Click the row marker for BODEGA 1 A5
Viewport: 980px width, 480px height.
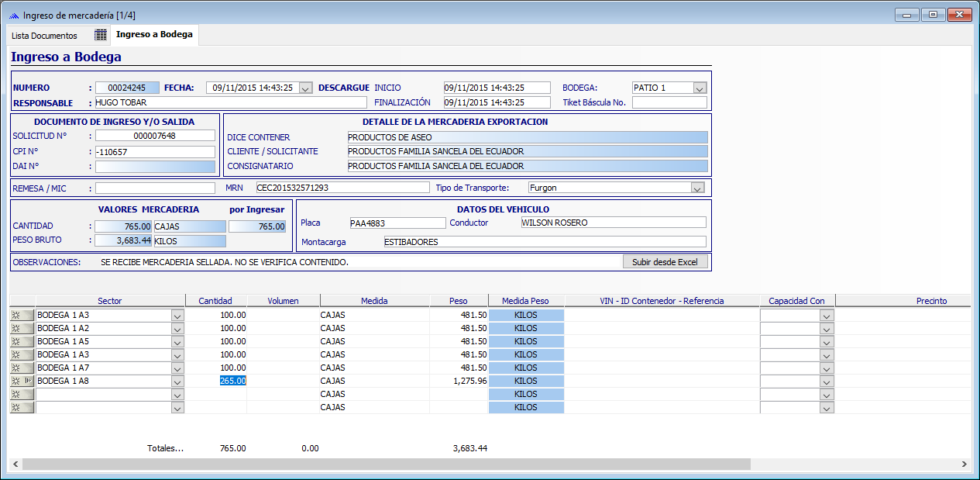click(x=22, y=342)
